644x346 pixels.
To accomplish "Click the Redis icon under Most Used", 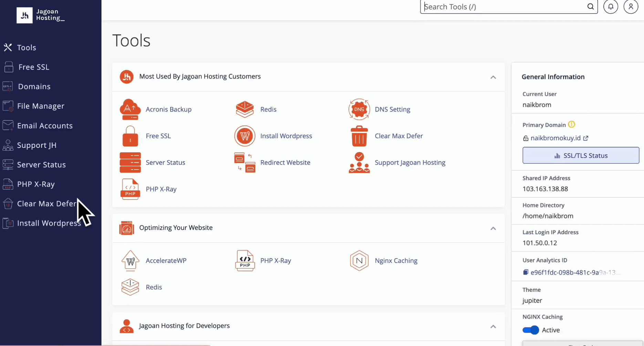I will (x=245, y=109).
